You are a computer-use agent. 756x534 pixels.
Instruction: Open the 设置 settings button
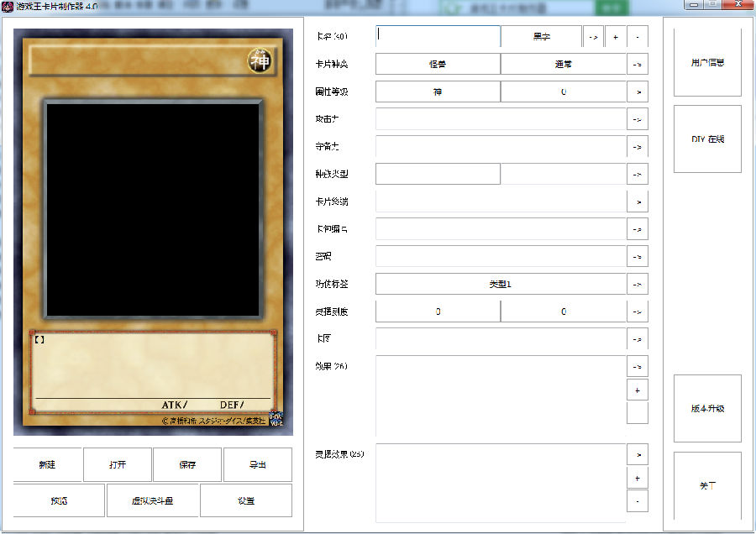246,500
